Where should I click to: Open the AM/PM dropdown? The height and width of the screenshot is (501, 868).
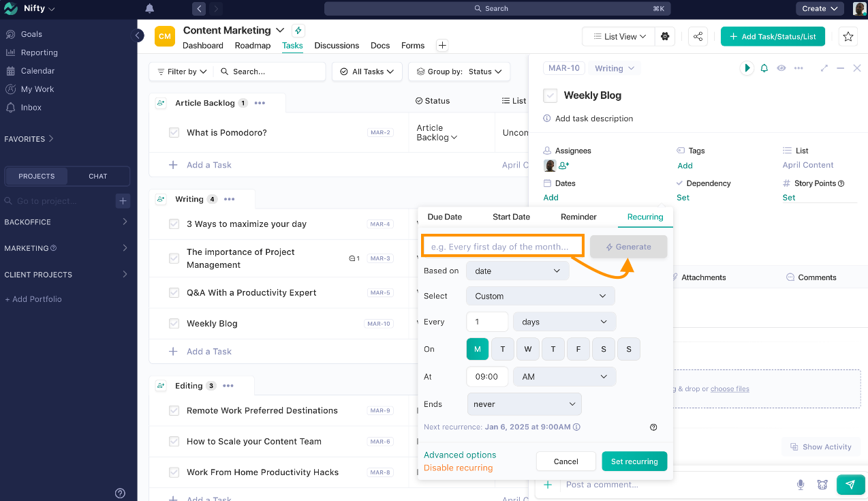(565, 376)
